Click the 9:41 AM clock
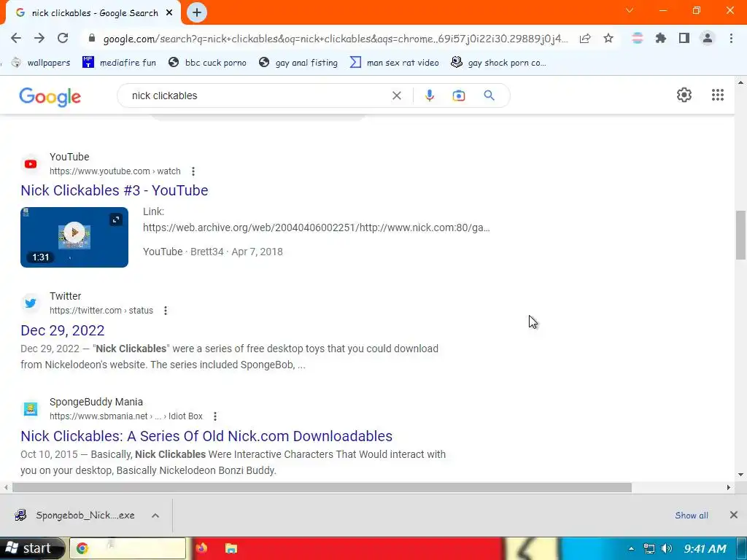This screenshot has height=560, width=747. point(705,548)
